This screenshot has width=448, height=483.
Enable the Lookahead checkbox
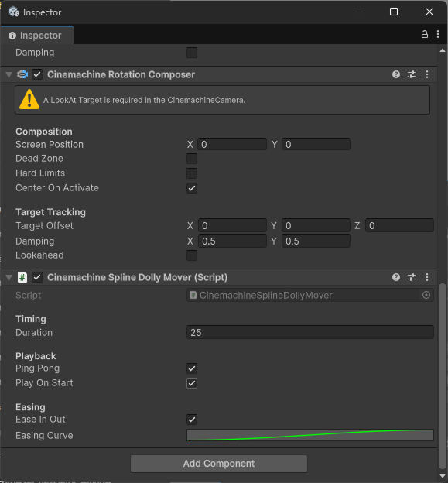192,255
